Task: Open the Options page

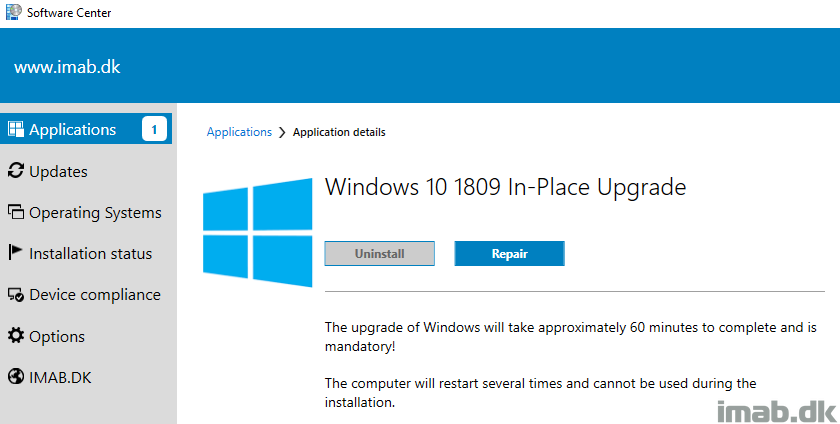Action: [57, 337]
